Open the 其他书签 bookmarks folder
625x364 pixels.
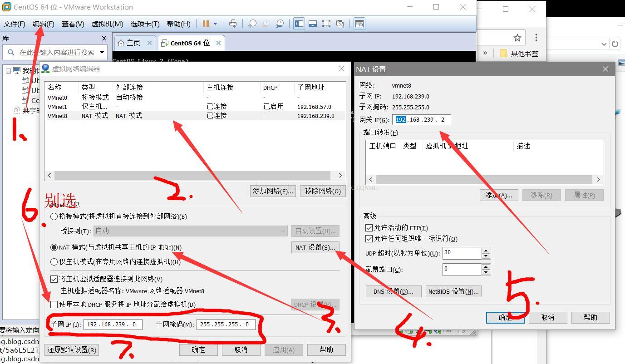[519, 53]
